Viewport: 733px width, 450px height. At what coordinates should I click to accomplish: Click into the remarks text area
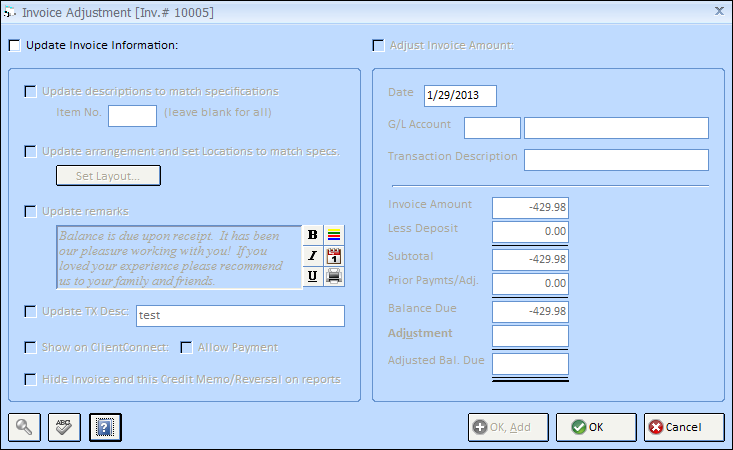coord(180,257)
